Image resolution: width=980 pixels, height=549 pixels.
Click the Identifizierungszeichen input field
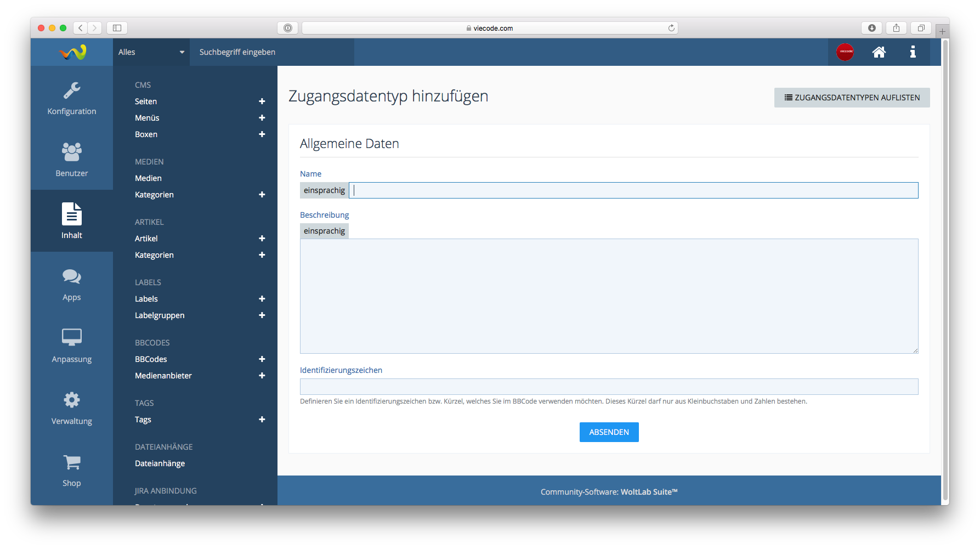pyautogui.click(x=609, y=387)
